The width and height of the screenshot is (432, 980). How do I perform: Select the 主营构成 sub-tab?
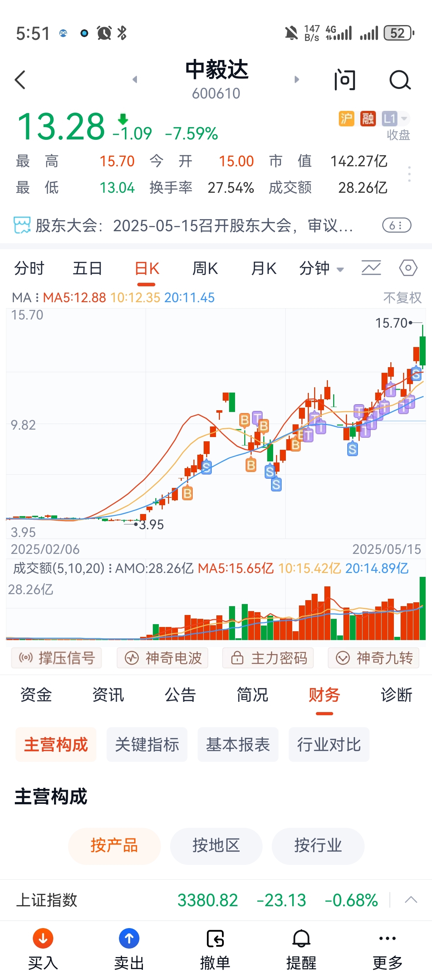56,745
